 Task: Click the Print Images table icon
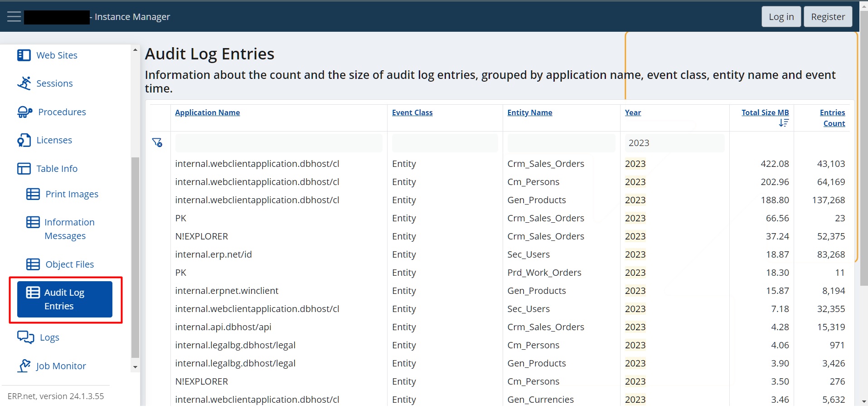(33, 194)
